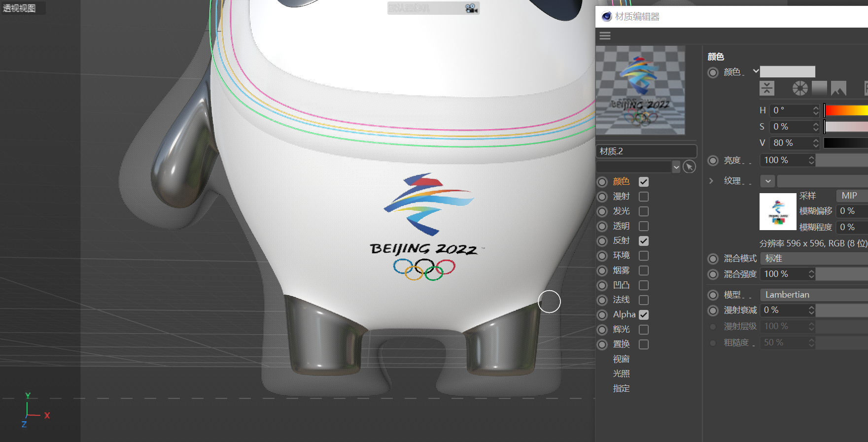The width and height of the screenshot is (868, 442).
Task: Click the arrow picker icon beside the layer dropdown
Action: [x=690, y=167]
